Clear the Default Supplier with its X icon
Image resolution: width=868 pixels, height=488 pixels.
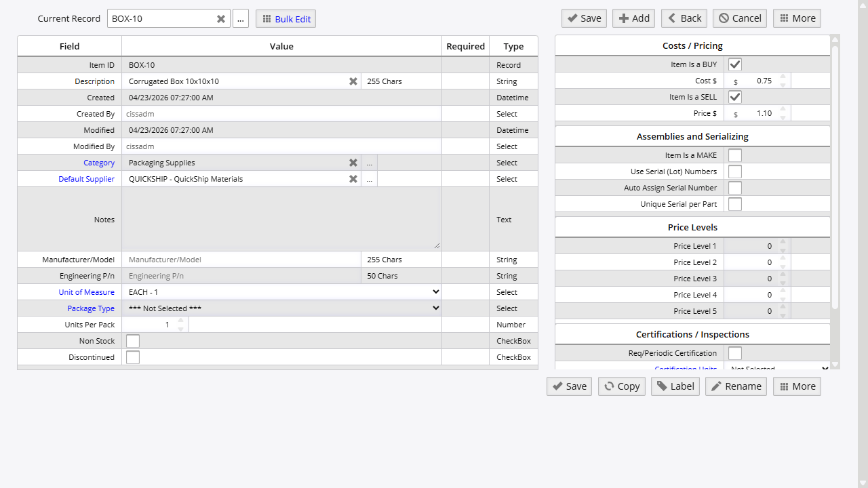[x=353, y=178]
